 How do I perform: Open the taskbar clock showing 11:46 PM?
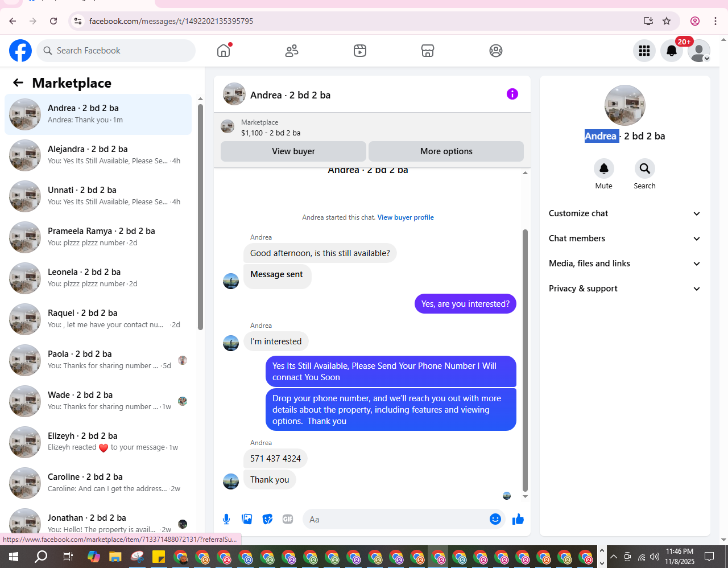tap(680, 557)
